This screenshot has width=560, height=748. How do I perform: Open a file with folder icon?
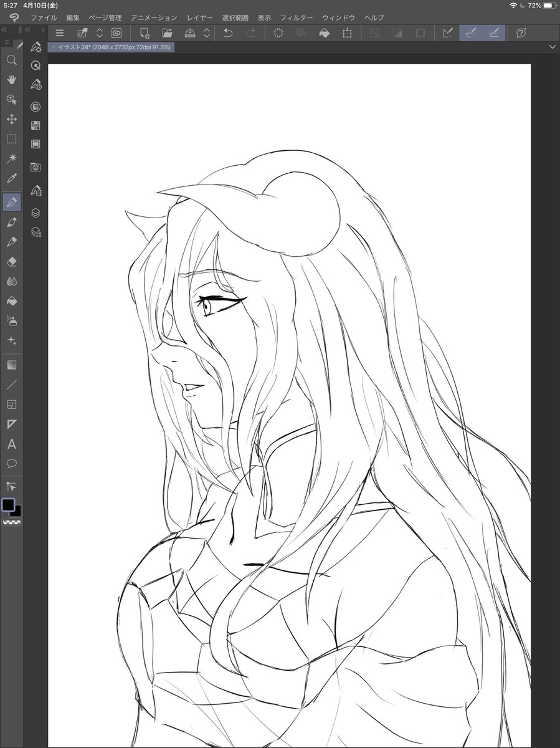[x=168, y=33]
